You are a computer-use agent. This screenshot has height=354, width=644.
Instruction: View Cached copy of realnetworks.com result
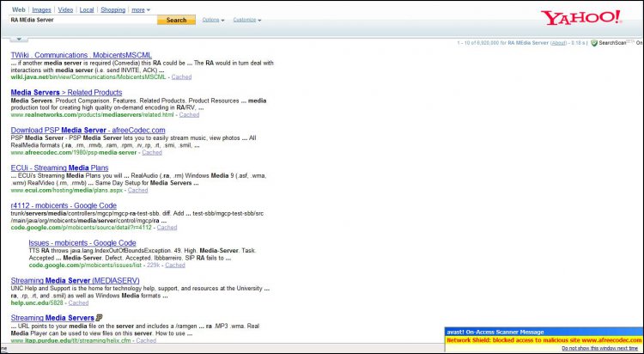tap(189, 115)
